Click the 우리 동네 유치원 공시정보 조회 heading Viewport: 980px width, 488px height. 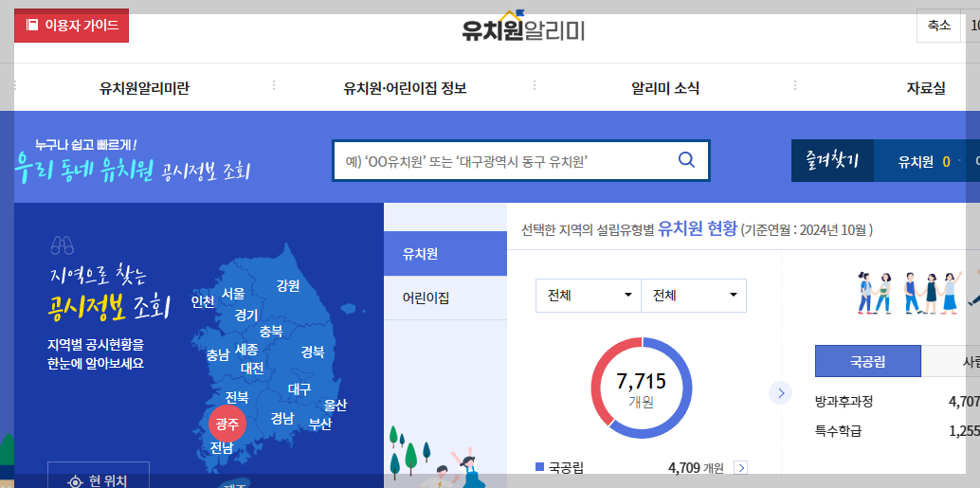click(x=133, y=168)
